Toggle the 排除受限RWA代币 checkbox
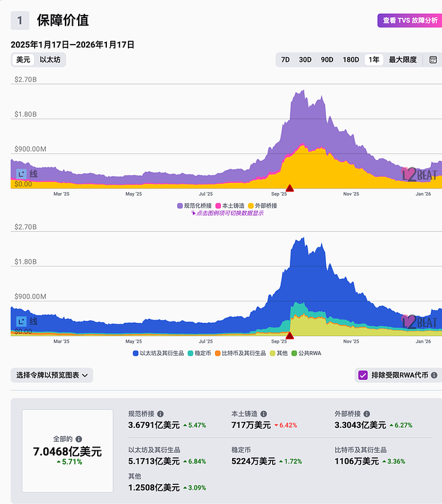The image size is (442, 504). (363, 375)
